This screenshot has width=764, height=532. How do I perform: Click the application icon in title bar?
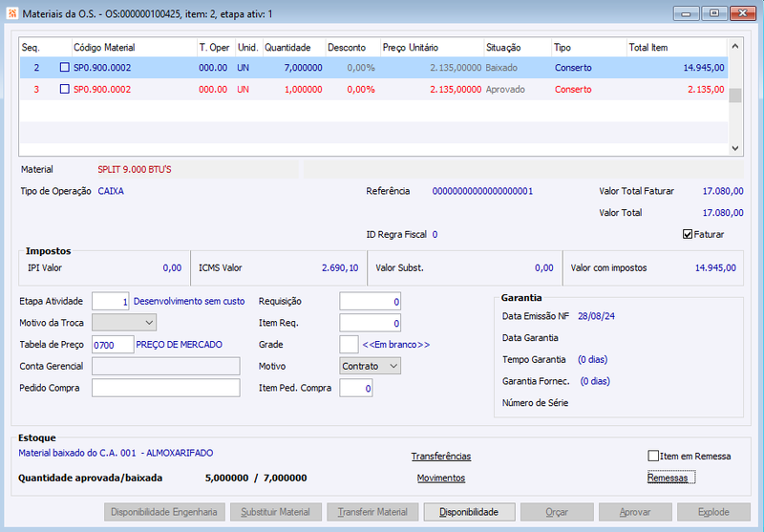(x=11, y=13)
